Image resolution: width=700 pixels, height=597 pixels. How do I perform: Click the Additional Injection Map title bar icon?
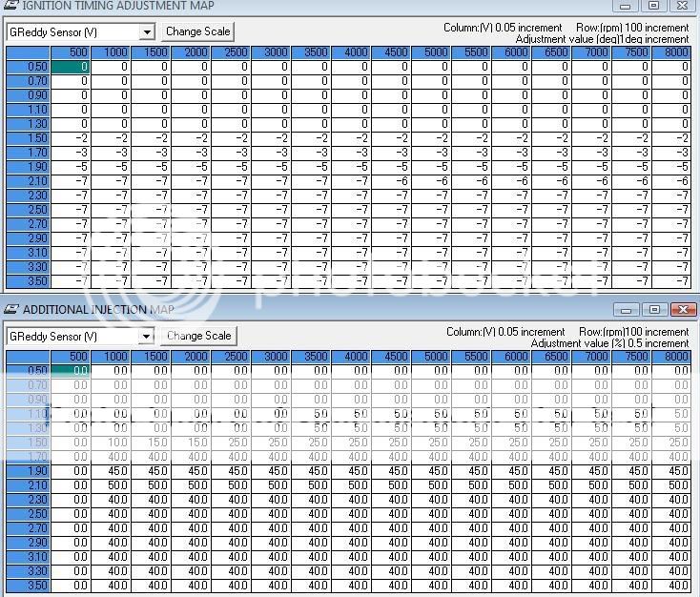pos(10,309)
